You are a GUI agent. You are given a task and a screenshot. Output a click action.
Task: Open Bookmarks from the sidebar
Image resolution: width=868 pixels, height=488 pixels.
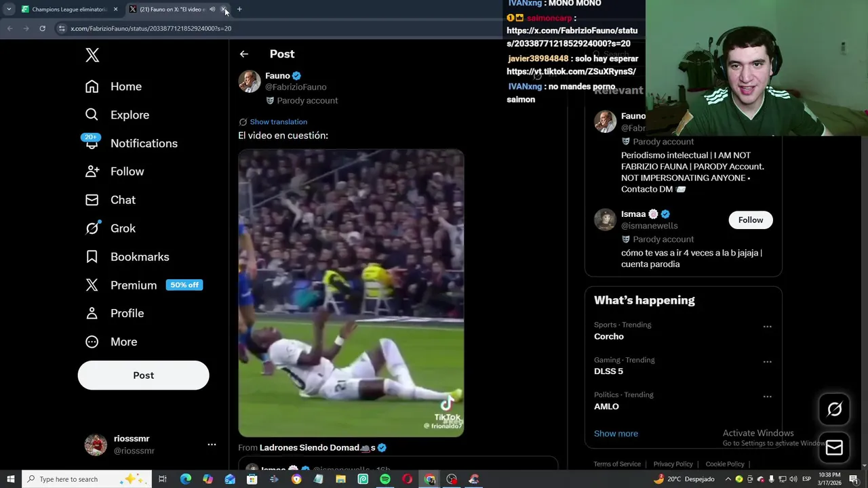pos(127,257)
